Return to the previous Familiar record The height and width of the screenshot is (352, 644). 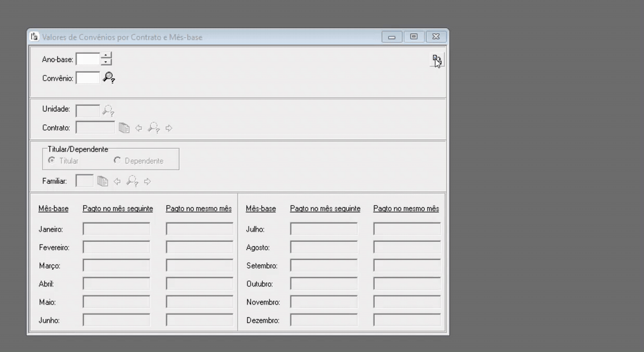116,180
